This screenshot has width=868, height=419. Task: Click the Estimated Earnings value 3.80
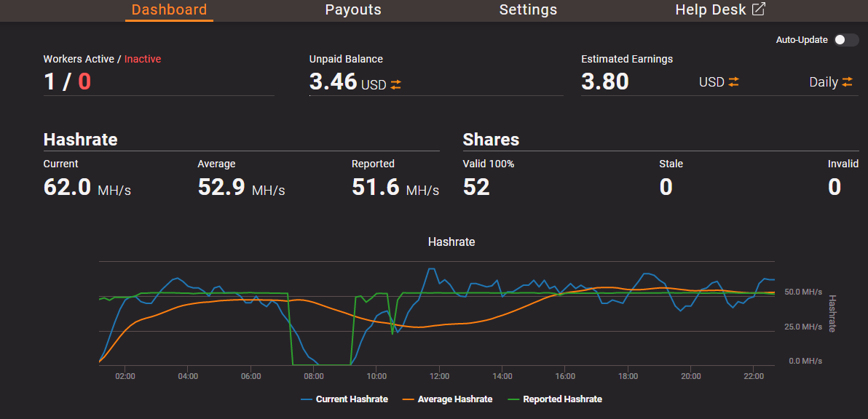605,81
